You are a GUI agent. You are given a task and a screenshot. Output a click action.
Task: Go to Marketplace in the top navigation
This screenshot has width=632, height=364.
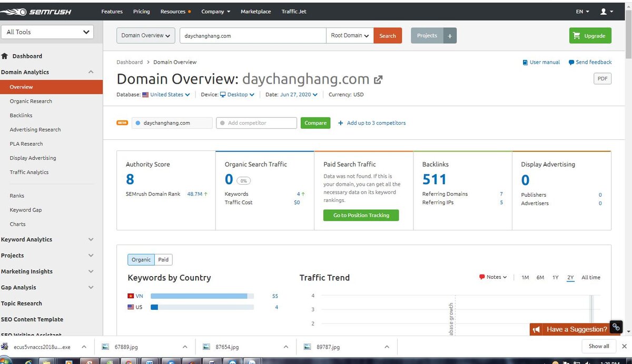255,11
